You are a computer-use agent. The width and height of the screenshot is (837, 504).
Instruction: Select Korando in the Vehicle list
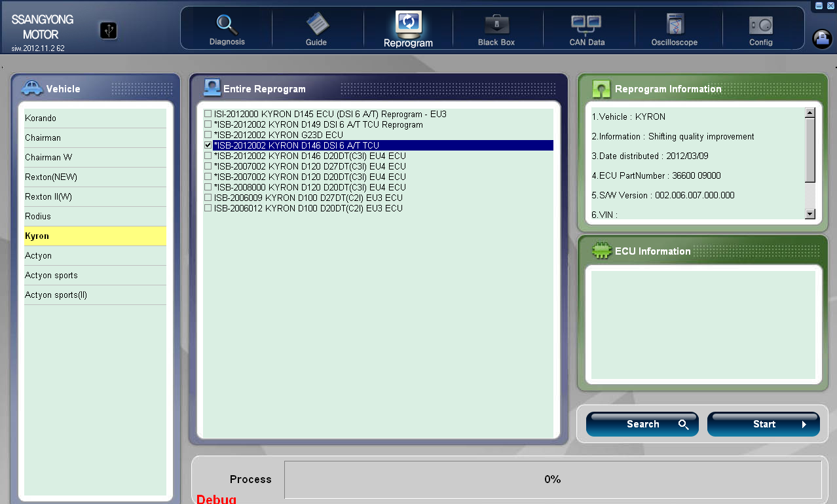tap(95, 118)
